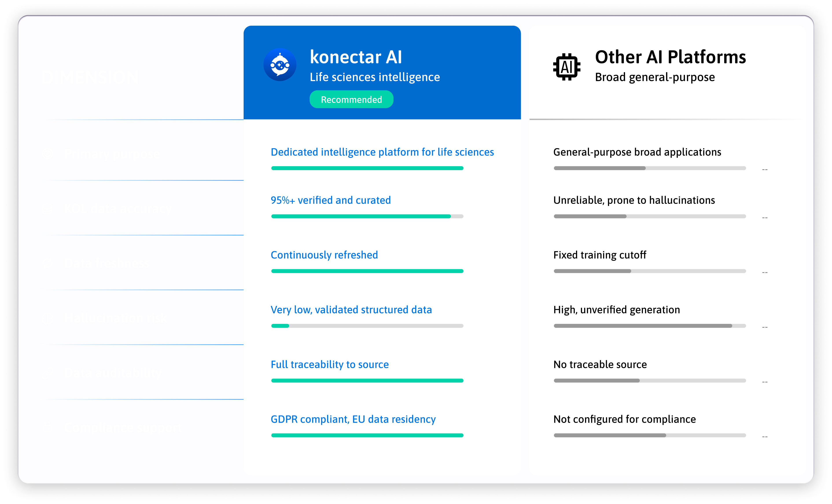
Task: Click the konectar AI robot logo icon
Action: [280, 65]
